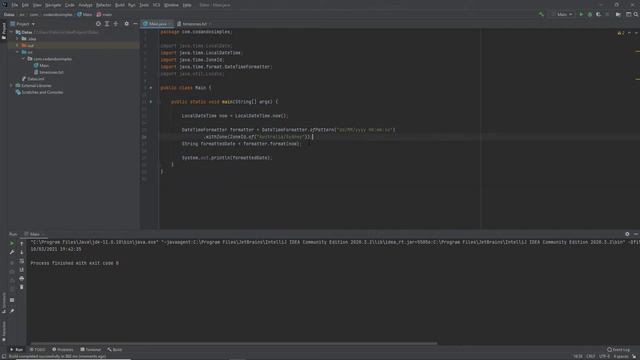
Task: Collapse the com.codandosimples package
Action: 23,59
